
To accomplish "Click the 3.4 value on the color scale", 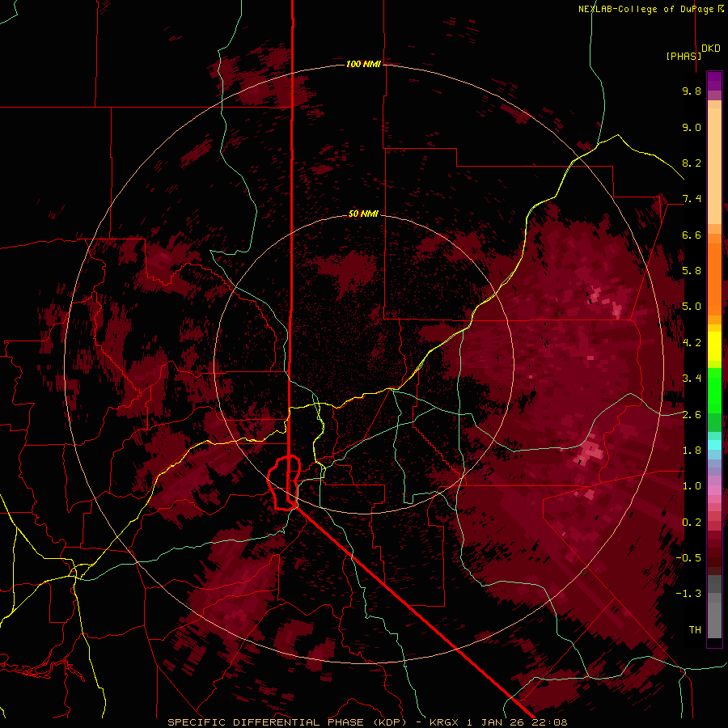I will 692,379.
